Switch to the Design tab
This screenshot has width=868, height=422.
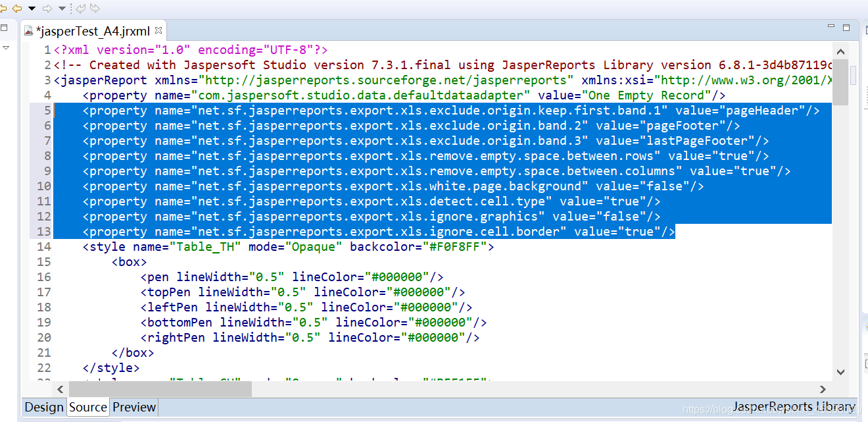coord(44,407)
